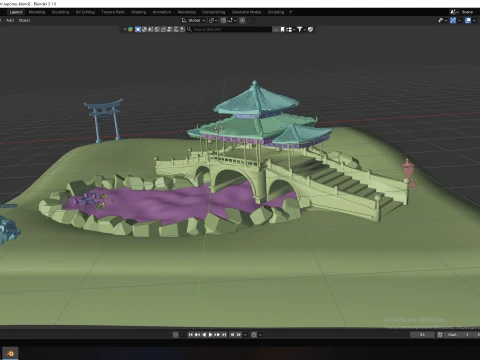Image resolution: width=480 pixels, height=360 pixels.
Task: Step forward one frame
Action: pyautogui.click(x=239, y=334)
